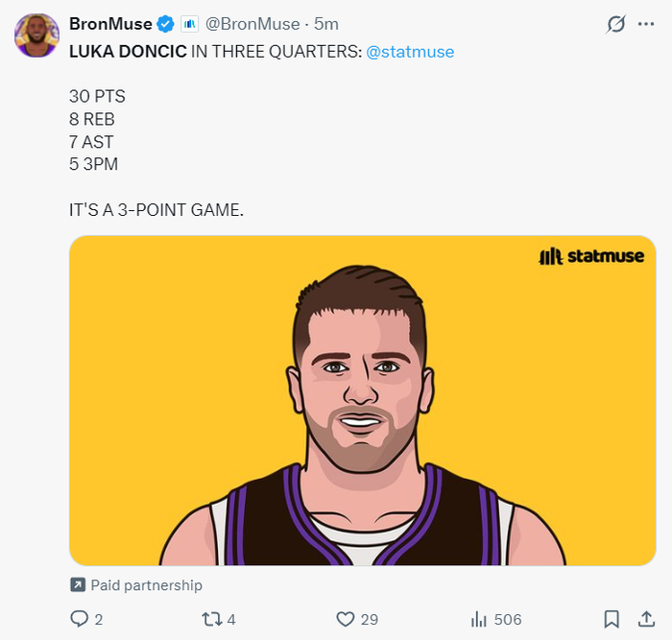
Task: Bookmark this BronMuse post
Action: click(x=611, y=619)
